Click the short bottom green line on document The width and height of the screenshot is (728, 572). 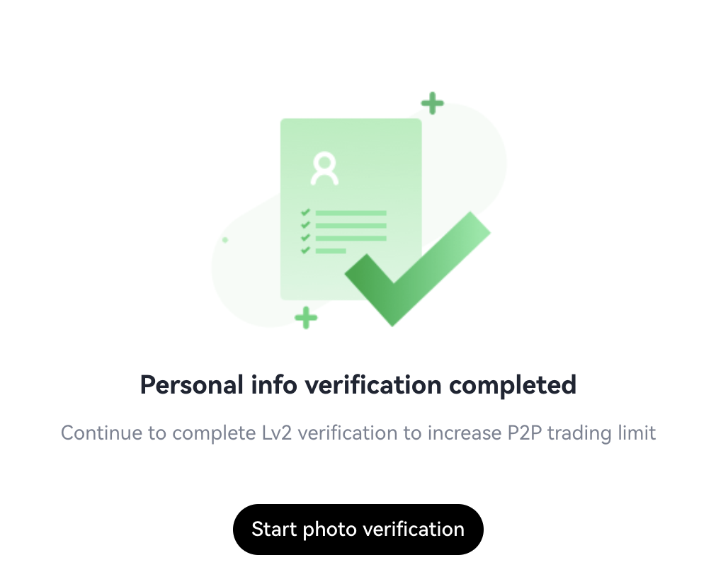coord(331,251)
